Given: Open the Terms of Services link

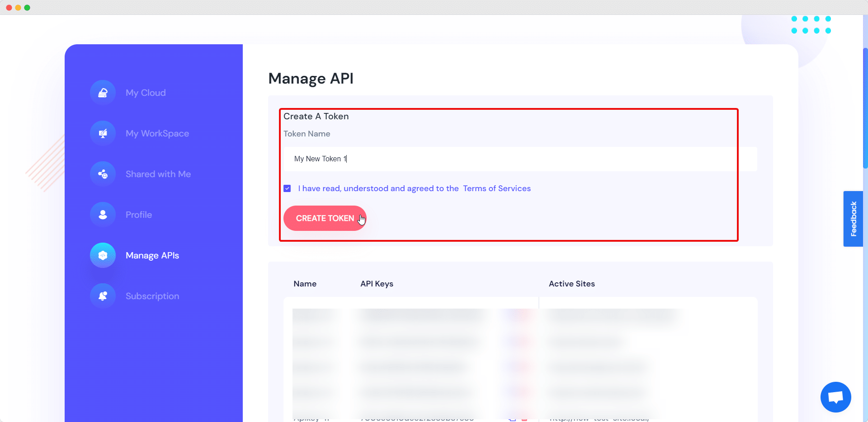Looking at the screenshot, I should (497, 188).
